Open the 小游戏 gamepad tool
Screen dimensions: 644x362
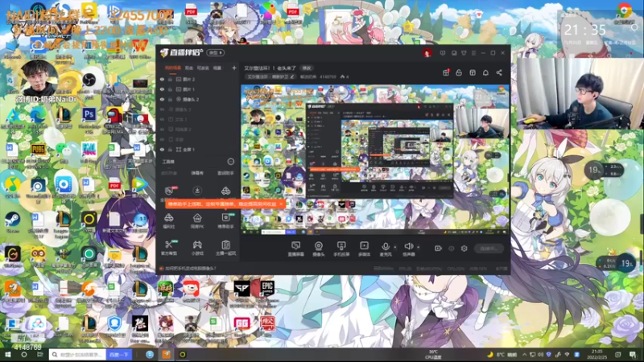pos(197,248)
